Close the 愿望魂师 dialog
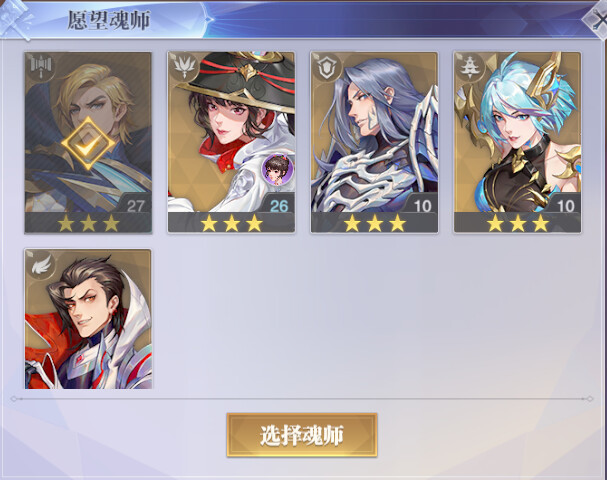The image size is (607, 480). (x=597, y=19)
